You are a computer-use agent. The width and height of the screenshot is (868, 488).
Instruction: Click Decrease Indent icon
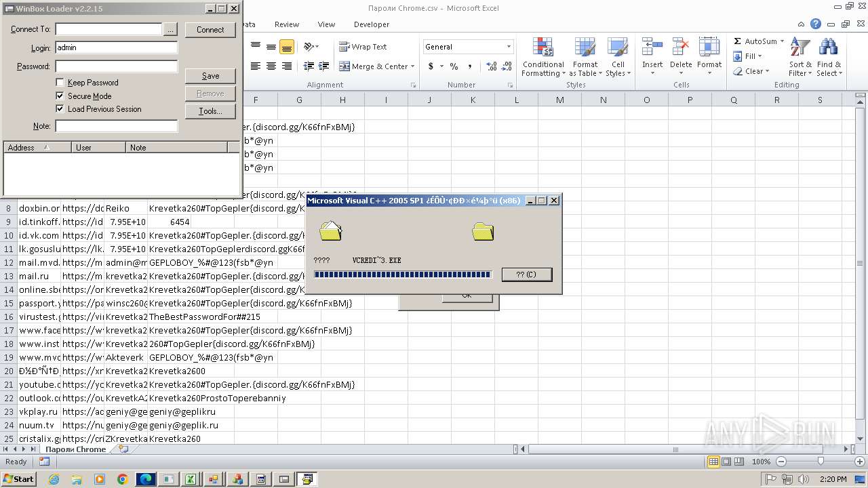[309, 66]
